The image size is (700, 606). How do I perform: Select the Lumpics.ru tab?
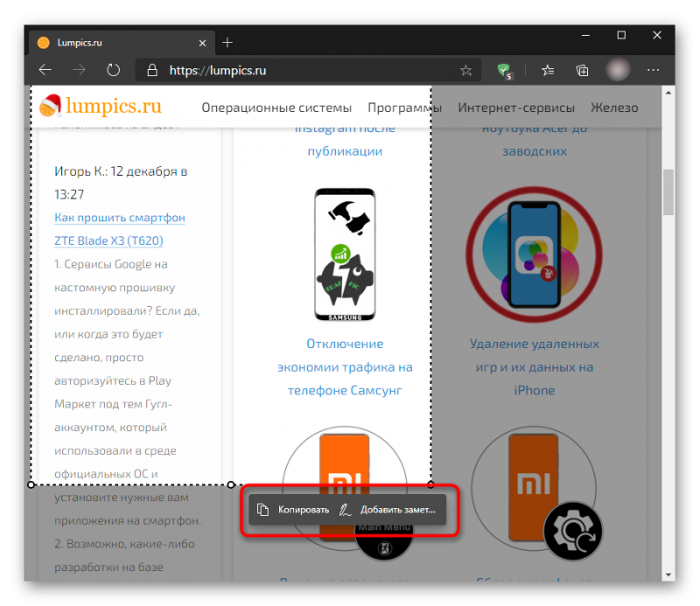tap(122, 43)
